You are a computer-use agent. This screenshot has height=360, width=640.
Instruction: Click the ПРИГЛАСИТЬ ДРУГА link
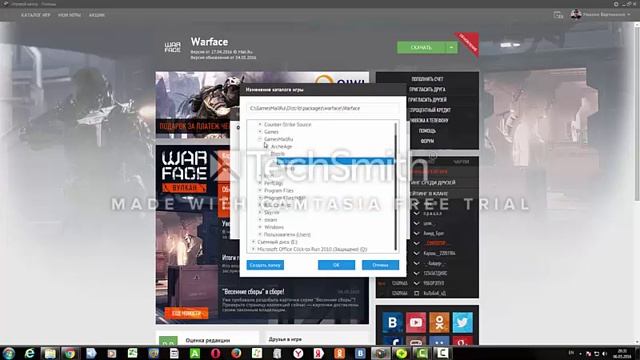[x=427, y=89]
